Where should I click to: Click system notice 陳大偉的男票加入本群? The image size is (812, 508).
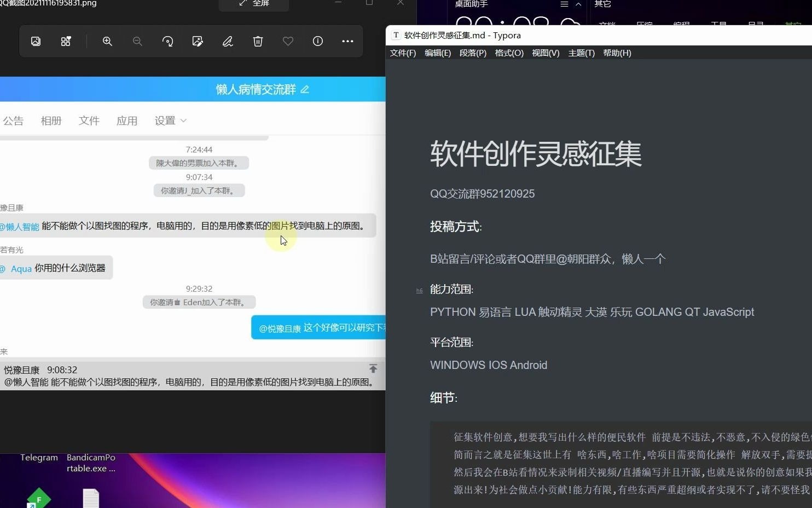pyautogui.click(x=199, y=163)
